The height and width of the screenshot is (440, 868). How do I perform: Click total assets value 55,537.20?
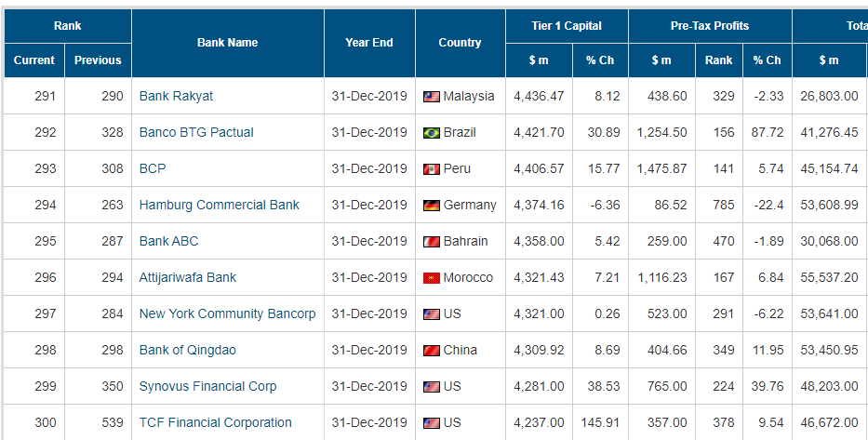point(829,277)
